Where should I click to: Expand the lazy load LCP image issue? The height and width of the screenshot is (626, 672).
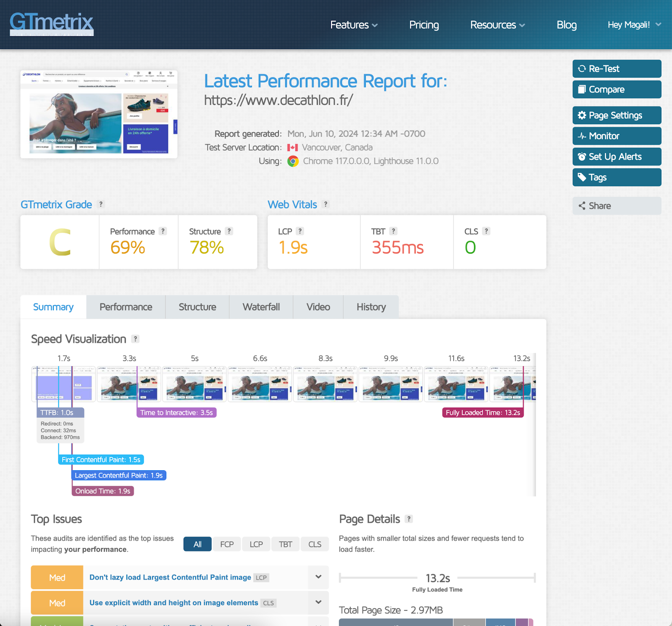tap(318, 577)
